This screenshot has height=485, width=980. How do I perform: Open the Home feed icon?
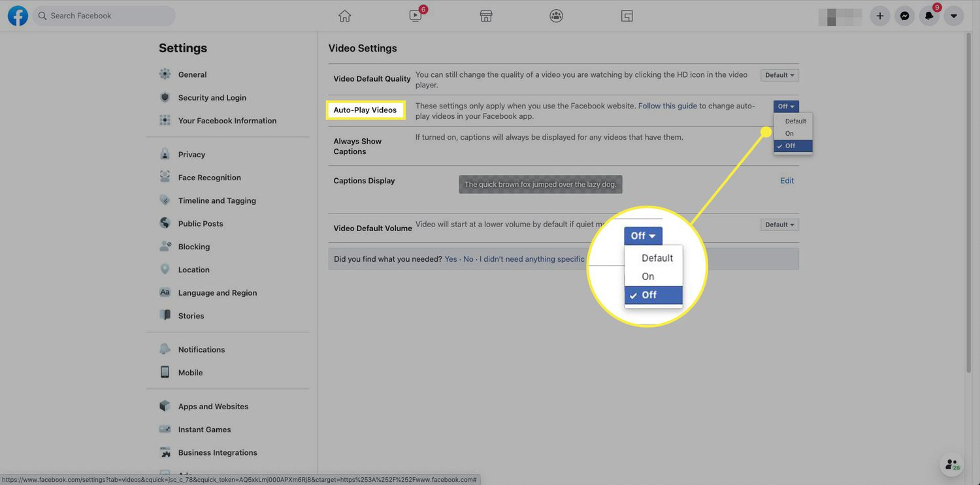click(345, 16)
